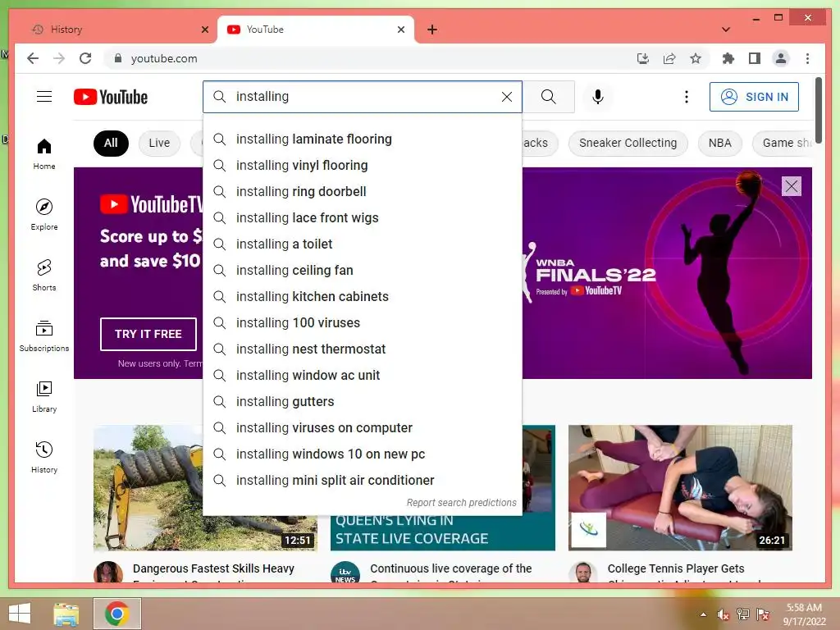Close the YouTube TV ad banner

coord(792,186)
